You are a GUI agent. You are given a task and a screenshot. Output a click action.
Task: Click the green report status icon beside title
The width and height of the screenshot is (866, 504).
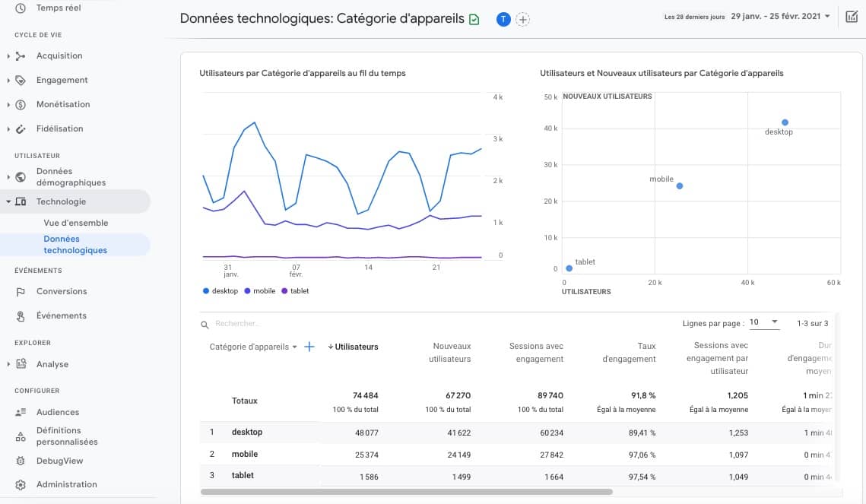pos(473,18)
